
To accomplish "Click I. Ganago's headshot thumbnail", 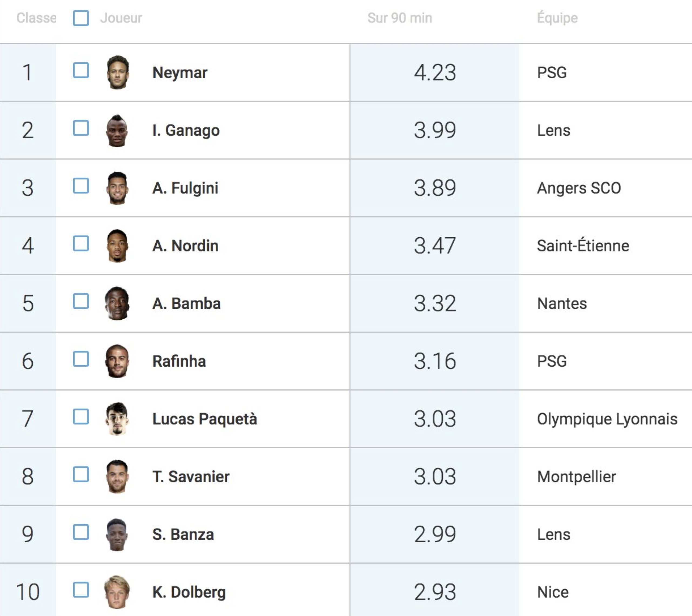I will point(117,130).
